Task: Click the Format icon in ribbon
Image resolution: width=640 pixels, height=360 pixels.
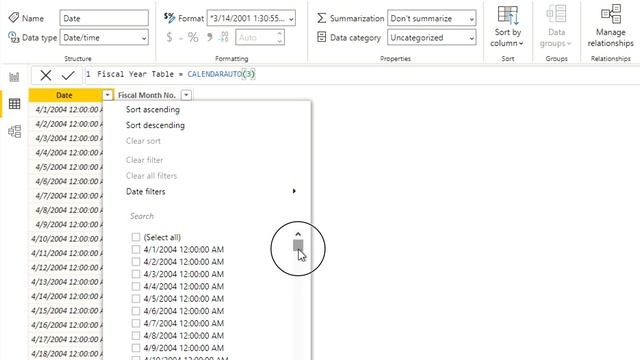Action: click(169, 18)
